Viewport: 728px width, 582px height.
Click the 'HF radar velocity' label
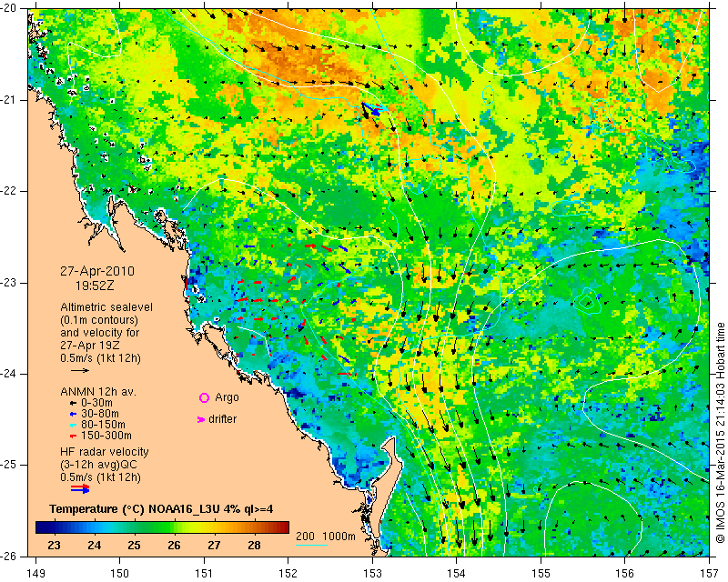coord(105,452)
